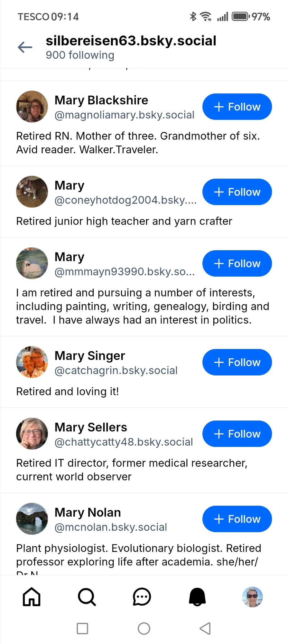Screen dimensions: 288x644
Task: Follow Mary with handle @coneyhotdog2004
Action: [237, 192]
